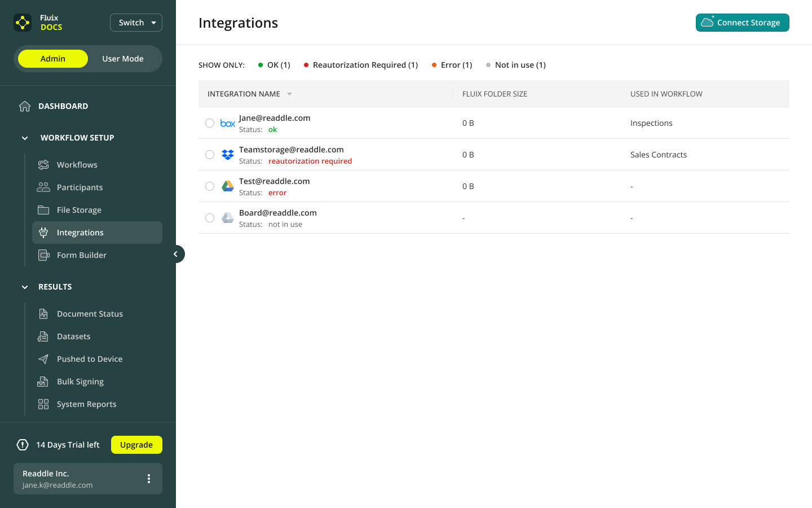
Task: Switch to User Mode
Action: (x=123, y=59)
